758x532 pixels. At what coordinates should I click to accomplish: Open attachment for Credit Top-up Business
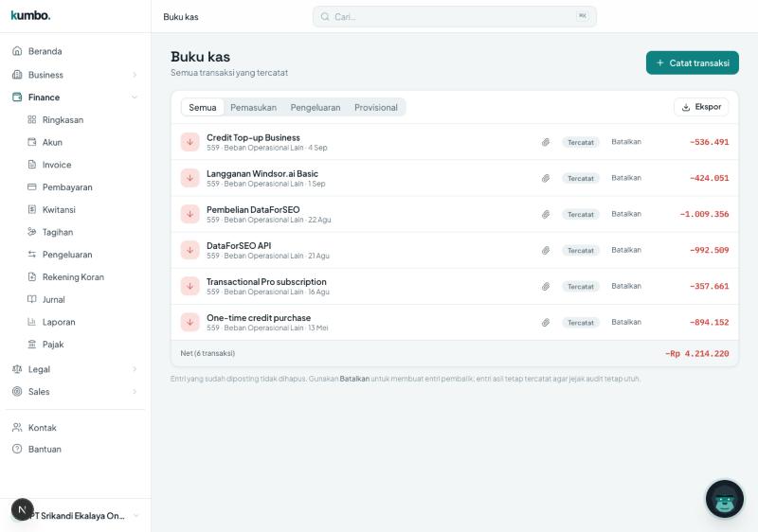click(x=546, y=142)
